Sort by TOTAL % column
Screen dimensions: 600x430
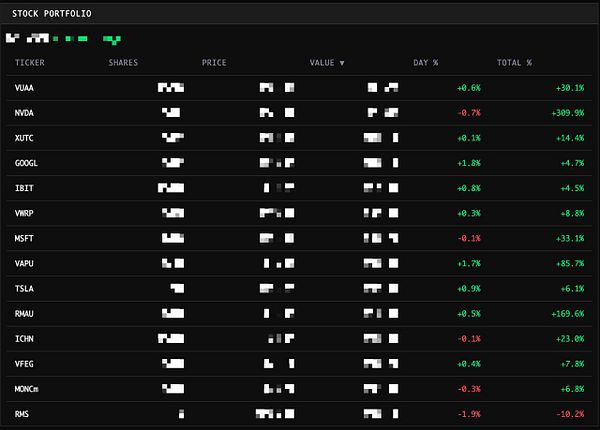coord(514,63)
